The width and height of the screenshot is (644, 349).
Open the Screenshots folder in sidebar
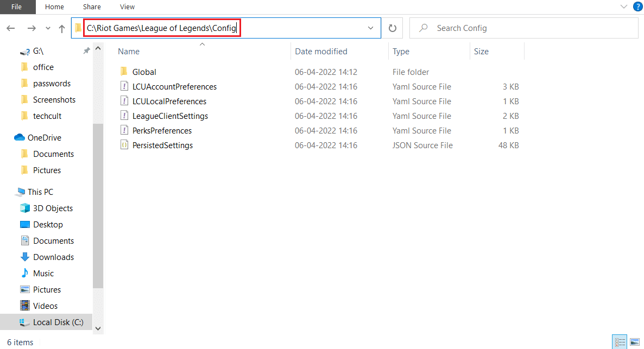[x=54, y=100]
